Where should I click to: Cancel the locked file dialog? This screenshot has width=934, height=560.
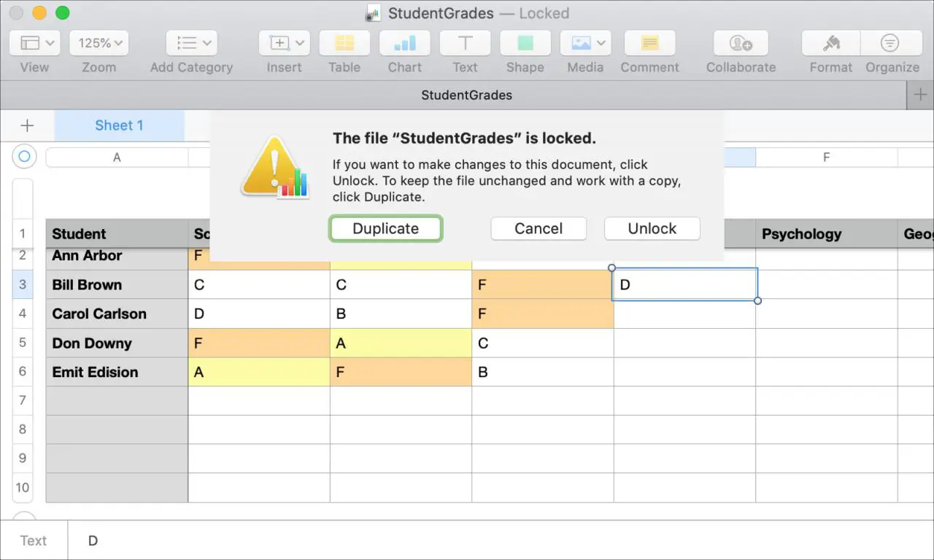click(x=539, y=228)
